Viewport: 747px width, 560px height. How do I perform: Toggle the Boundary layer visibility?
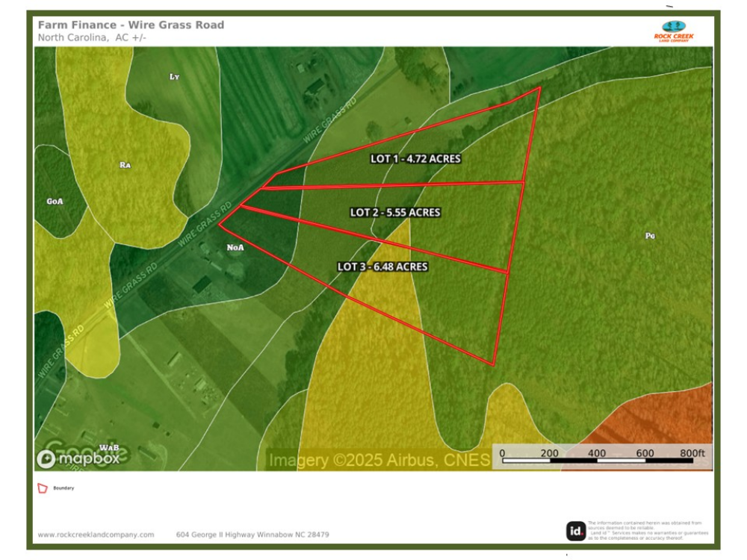(x=63, y=488)
